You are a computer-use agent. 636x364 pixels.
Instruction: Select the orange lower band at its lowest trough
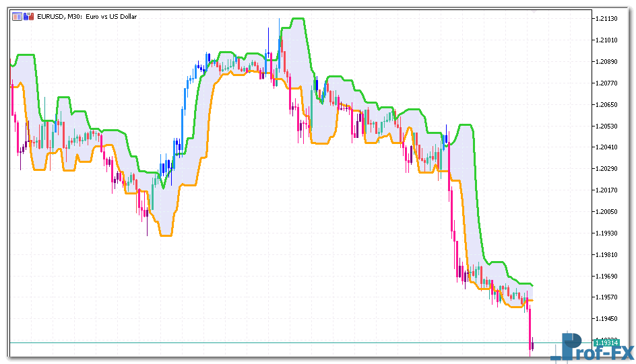pyautogui.click(x=166, y=235)
